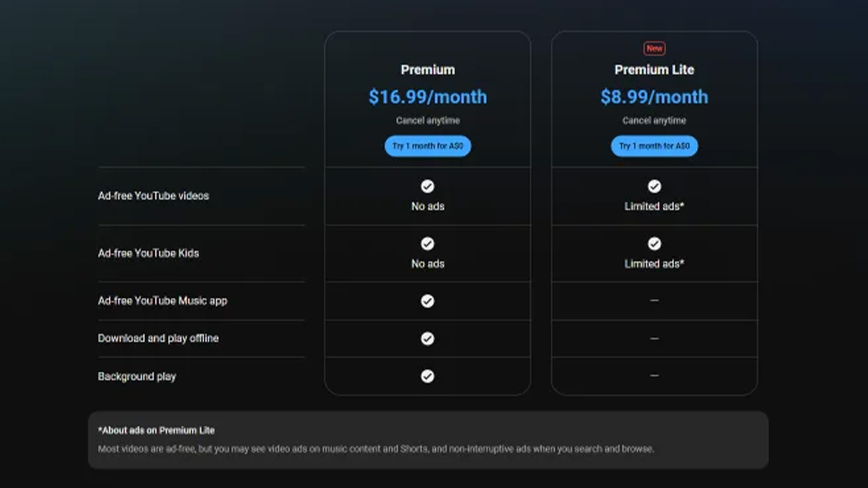Select the Premium Lite plan title
The width and height of the screenshot is (868, 488).
coord(654,70)
